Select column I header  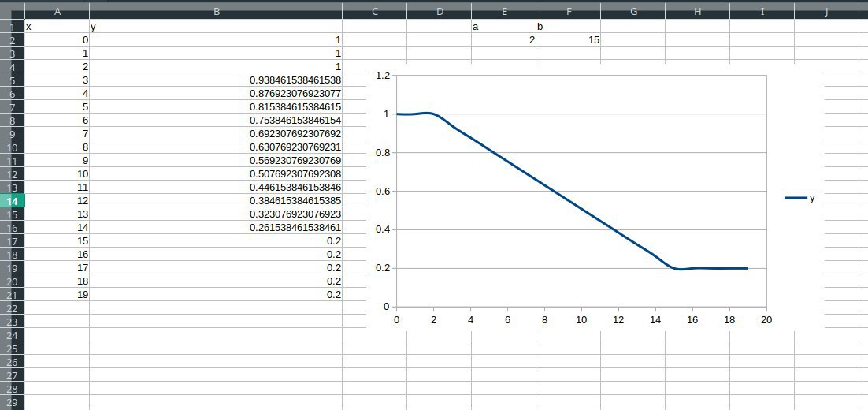click(x=762, y=11)
